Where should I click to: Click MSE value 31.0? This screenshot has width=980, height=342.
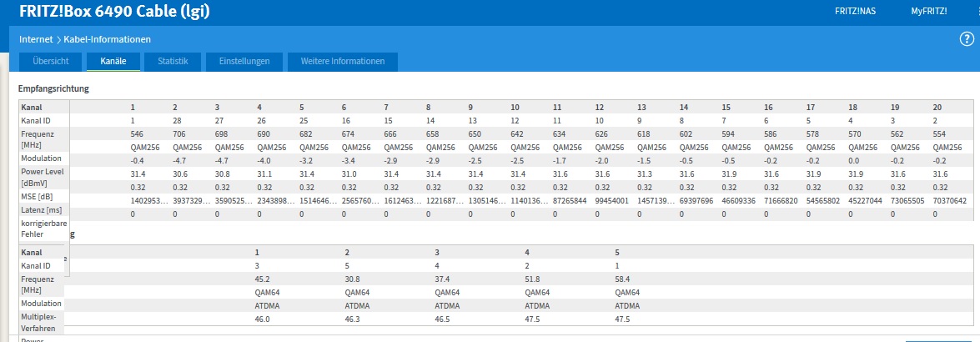(348, 174)
